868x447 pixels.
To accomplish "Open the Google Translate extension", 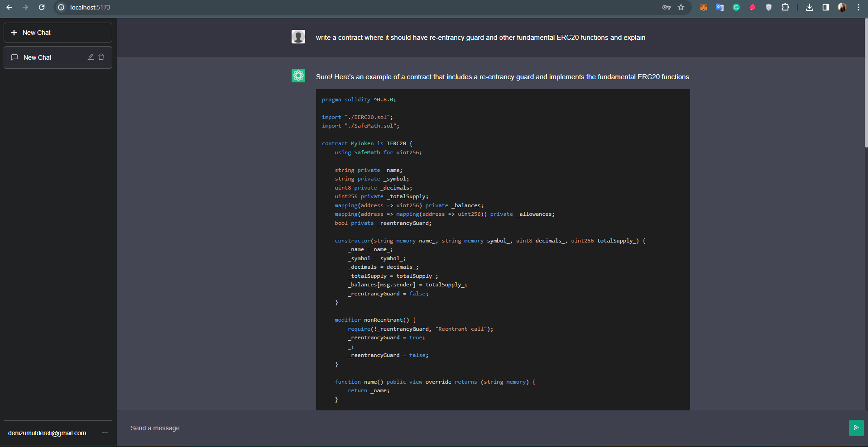I will pos(719,7).
